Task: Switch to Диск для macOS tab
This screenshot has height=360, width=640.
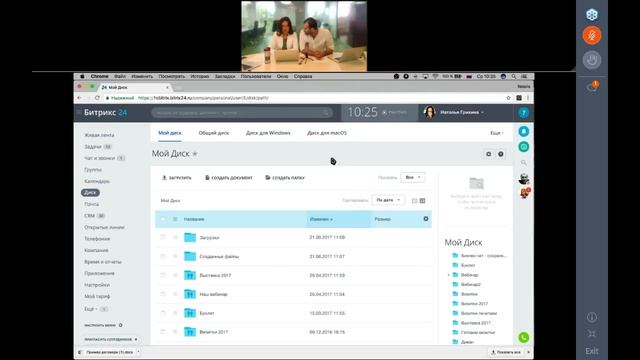Action: click(327, 133)
